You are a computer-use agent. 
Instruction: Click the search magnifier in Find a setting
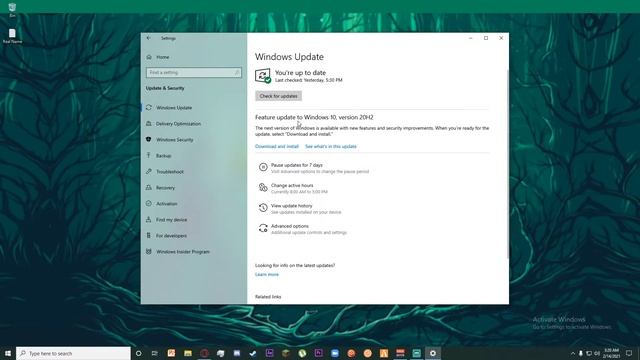[237, 73]
